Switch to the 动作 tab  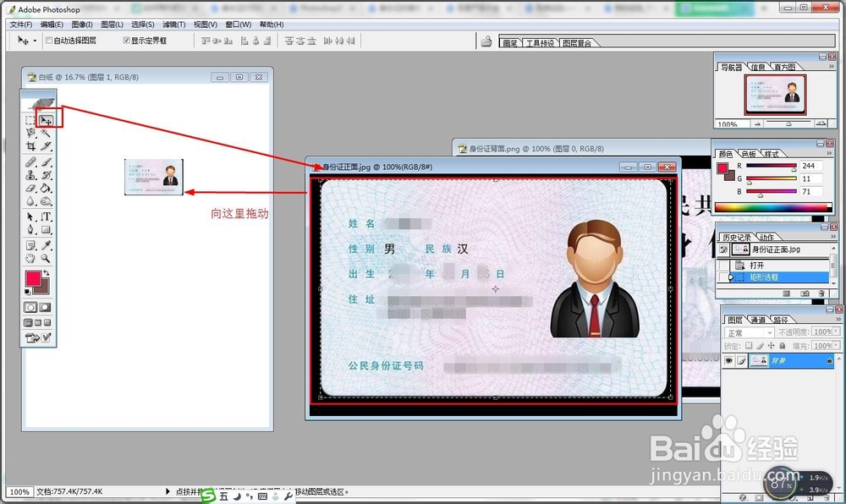(x=766, y=237)
